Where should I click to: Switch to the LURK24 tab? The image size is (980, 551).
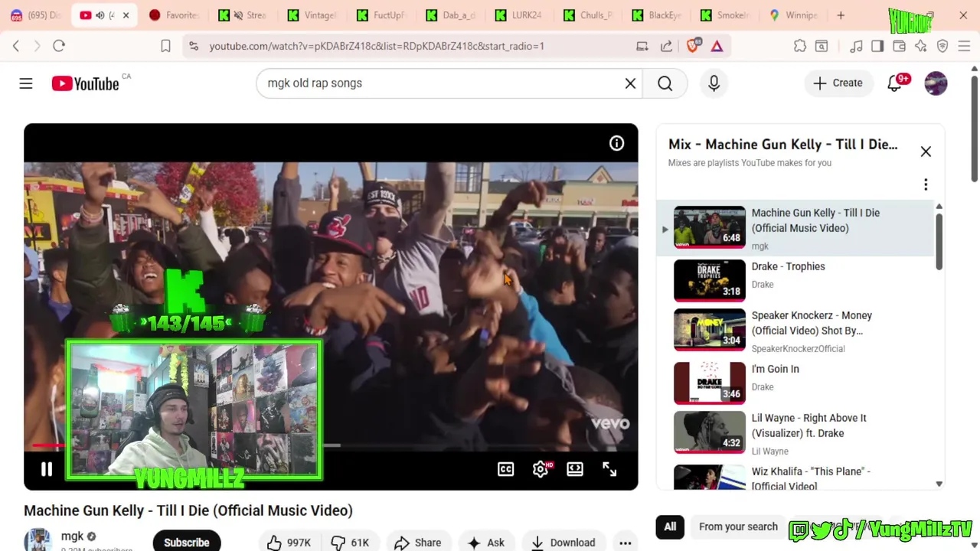tap(519, 15)
